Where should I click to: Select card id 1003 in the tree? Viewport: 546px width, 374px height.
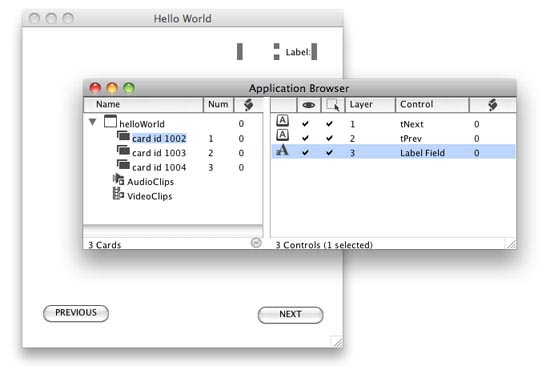[159, 153]
